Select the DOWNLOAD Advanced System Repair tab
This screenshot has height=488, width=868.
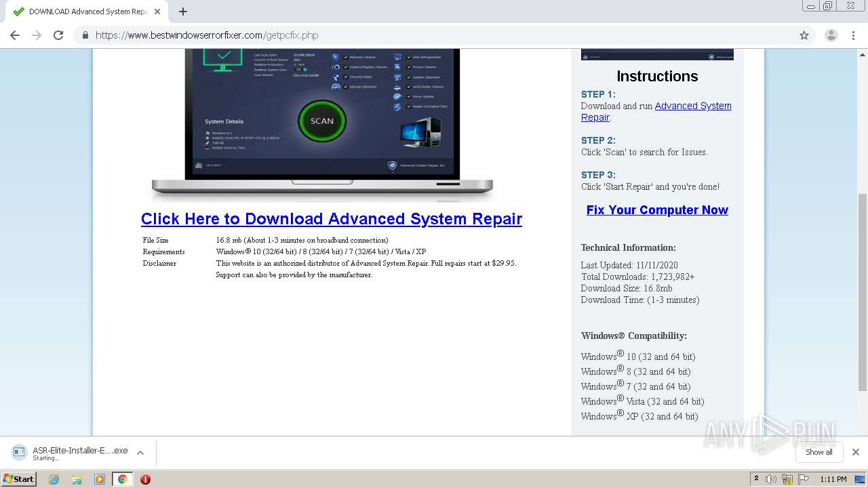coord(86,12)
